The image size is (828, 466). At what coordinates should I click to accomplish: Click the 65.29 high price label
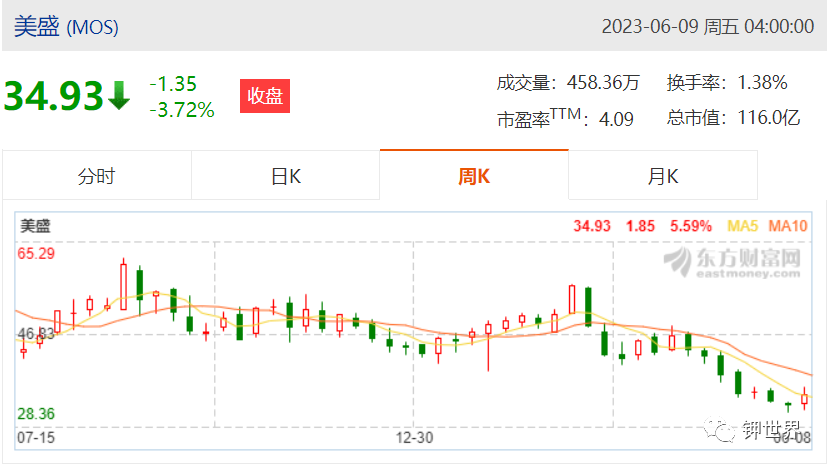(x=36, y=254)
